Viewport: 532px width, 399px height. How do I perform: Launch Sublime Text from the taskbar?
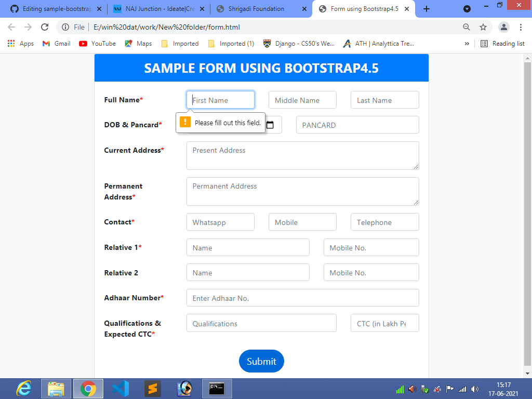tap(152, 389)
